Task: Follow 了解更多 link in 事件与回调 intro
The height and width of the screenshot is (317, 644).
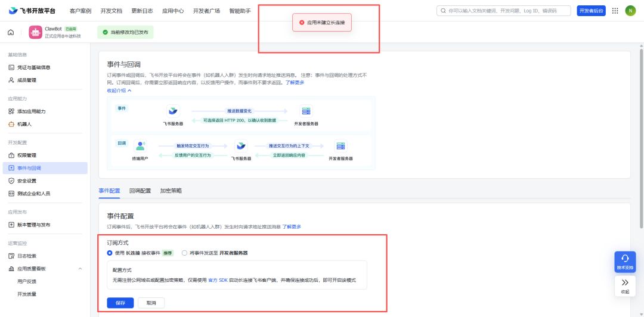Action: click(x=295, y=83)
